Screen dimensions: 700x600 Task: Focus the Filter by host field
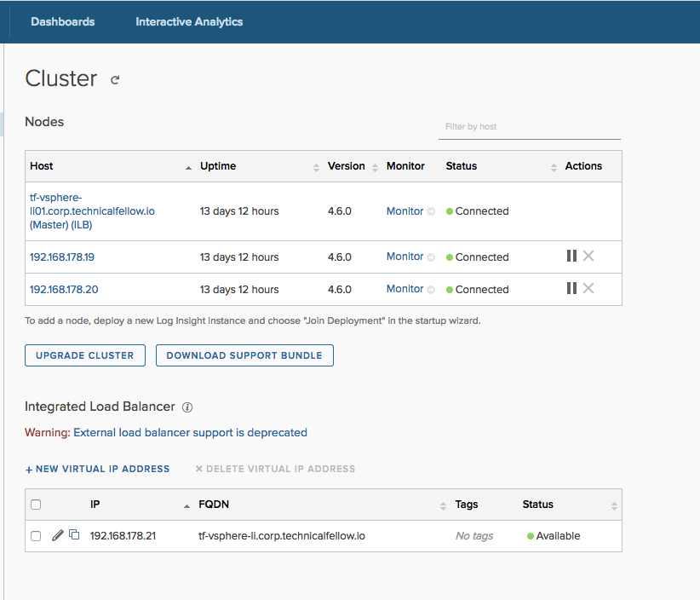tap(530, 127)
